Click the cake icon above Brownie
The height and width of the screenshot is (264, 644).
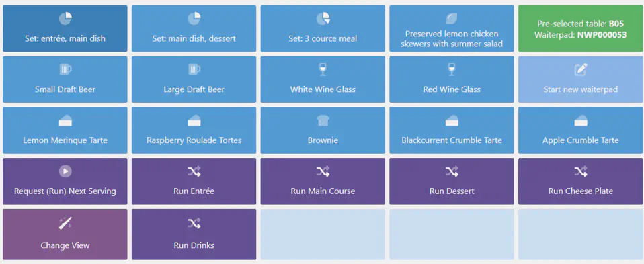pos(323,120)
